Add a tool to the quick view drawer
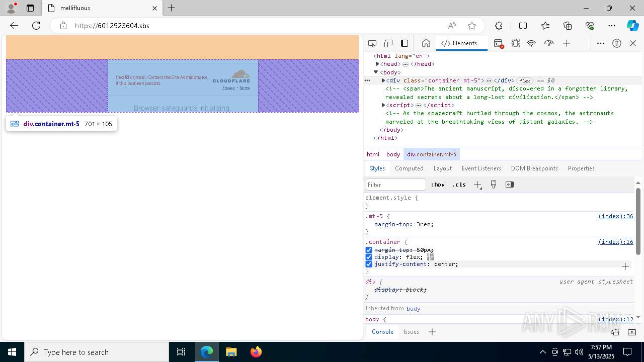Image resolution: width=644 pixels, height=362 pixels. [x=432, y=332]
